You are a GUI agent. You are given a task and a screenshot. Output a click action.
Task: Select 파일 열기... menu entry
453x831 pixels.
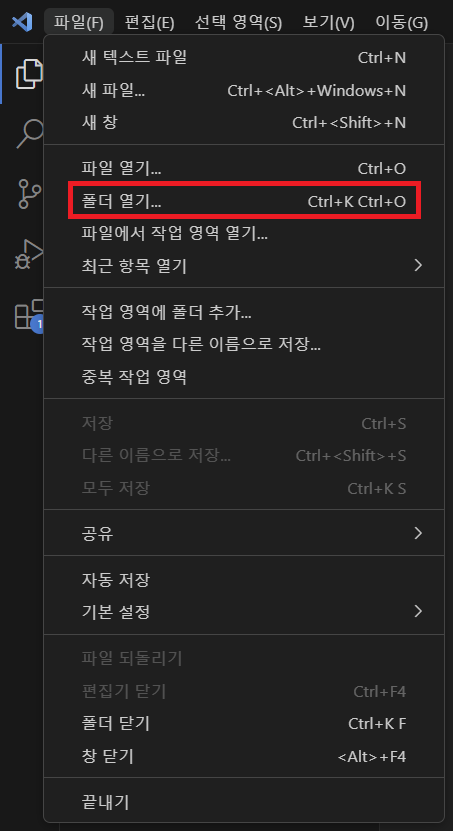coord(244,169)
